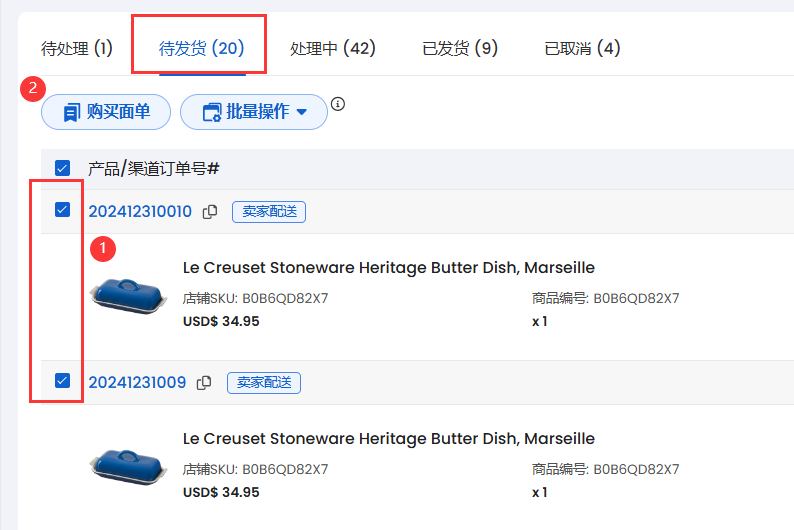The width and height of the screenshot is (794, 530).
Task: Expand the 批量操作 dropdown arrow
Action: tap(302, 112)
